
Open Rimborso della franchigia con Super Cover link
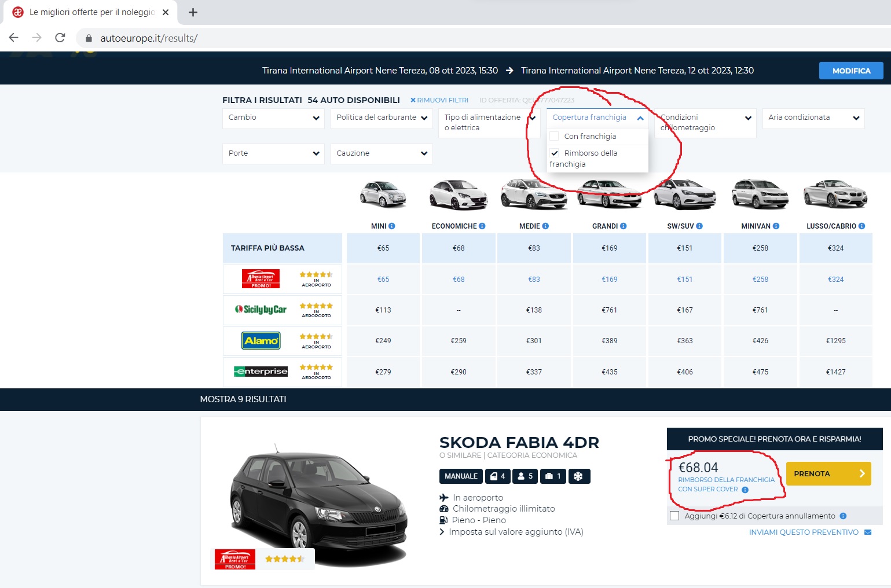coord(726,484)
